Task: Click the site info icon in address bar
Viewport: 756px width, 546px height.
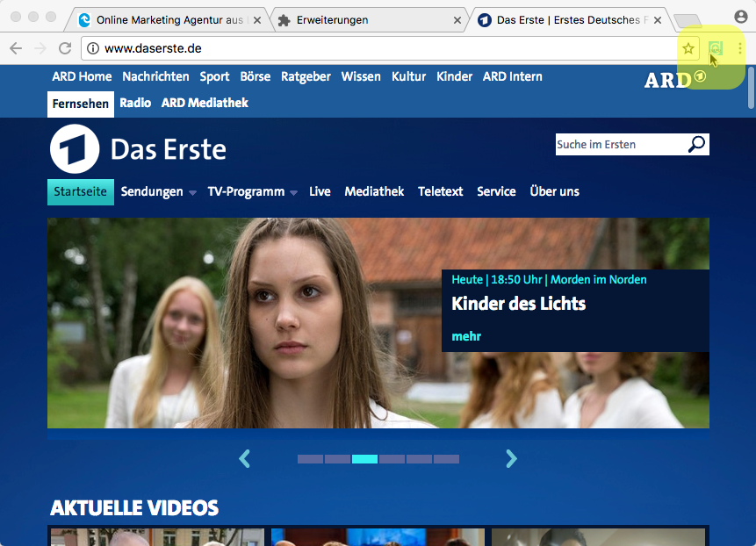Action: pyautogui.click(x=93, y=49)
